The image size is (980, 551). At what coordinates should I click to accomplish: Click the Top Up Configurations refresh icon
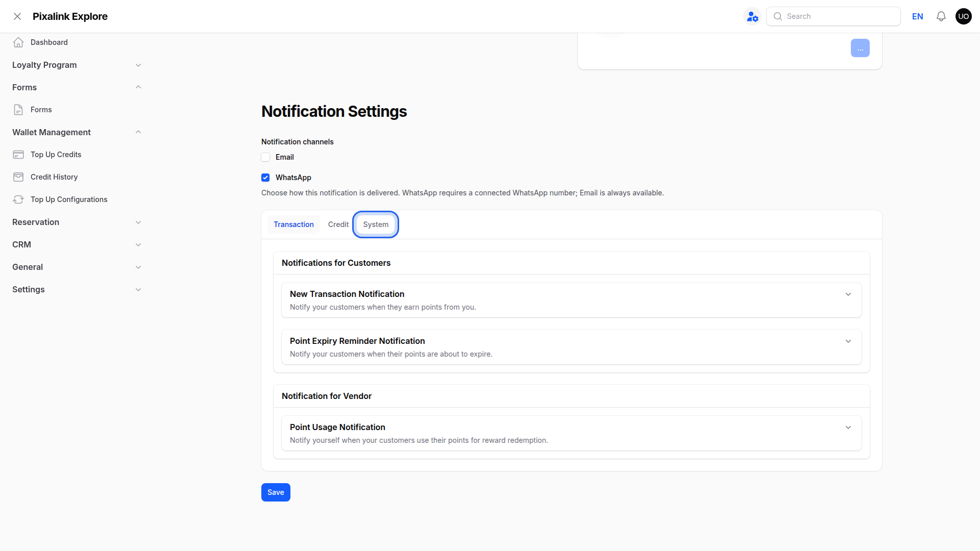(x=18, y=199)
